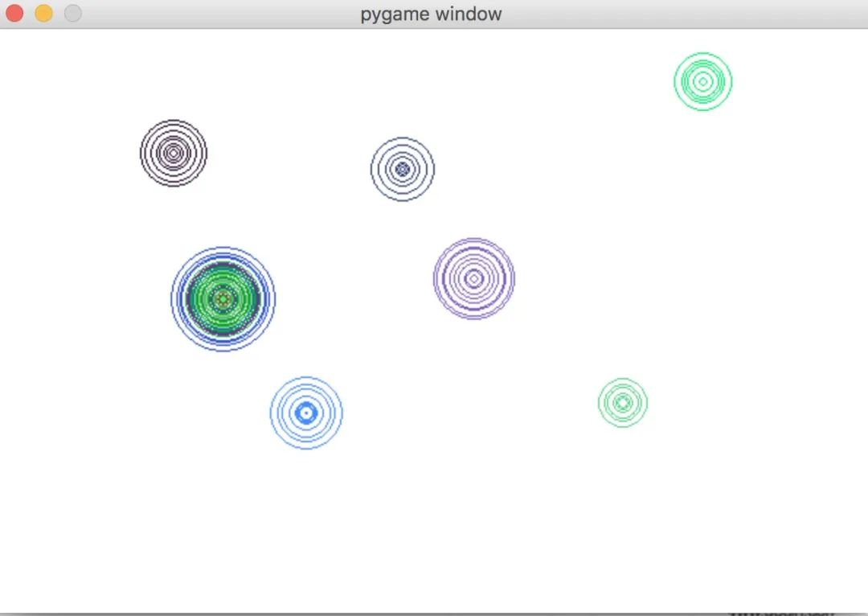Minimize the pygame window with yellow button
This screenshot has height=616, width=868.
tap(43, 14)
